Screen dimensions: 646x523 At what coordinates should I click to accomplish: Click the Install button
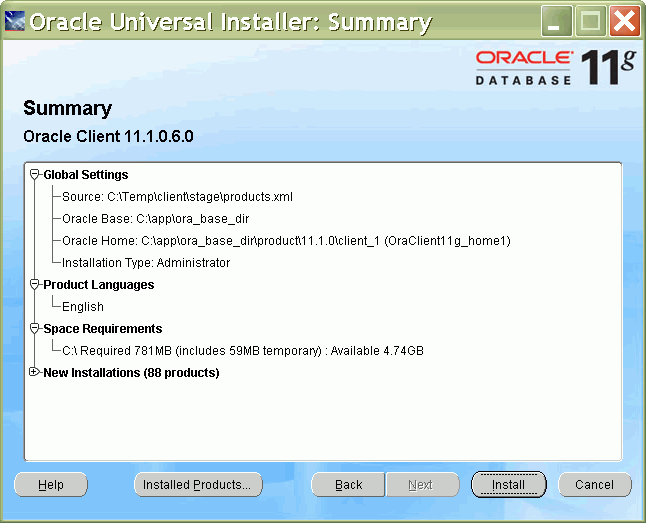508,485
